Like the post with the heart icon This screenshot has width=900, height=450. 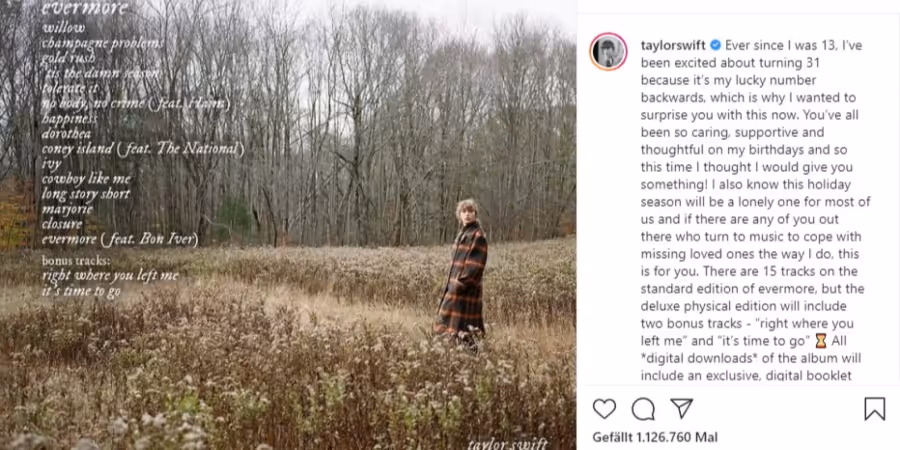(x=604, y=409)
